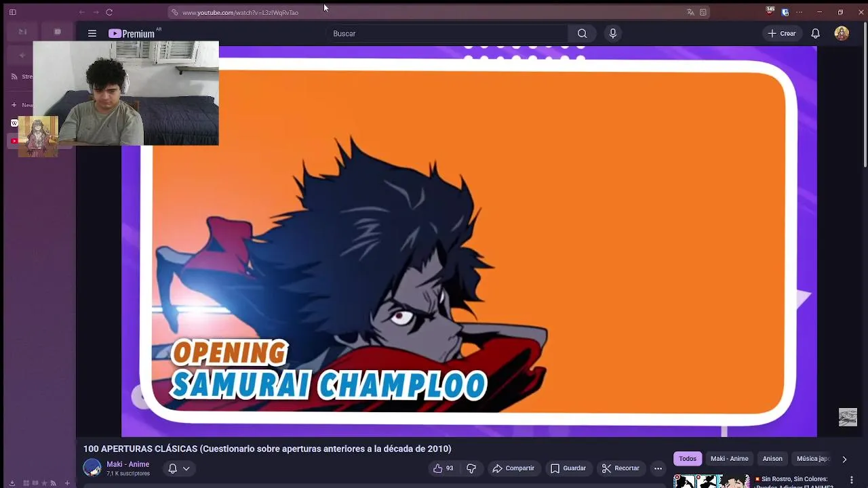Image resolution: width=868 pixels, height=488 pixels.
Task: Click the floating thumbnail button at the page's right edge
Action: (848, 417)
